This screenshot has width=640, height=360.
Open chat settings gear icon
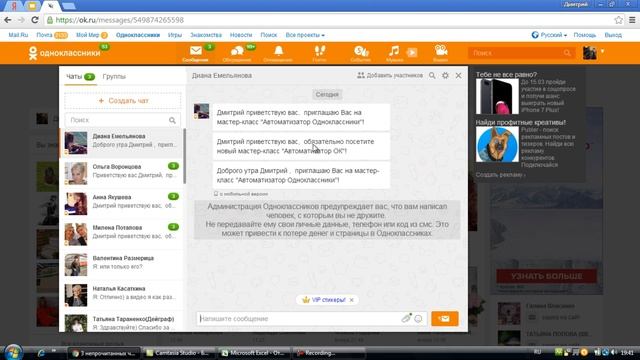pyautogui.click(x=445, y=76)
